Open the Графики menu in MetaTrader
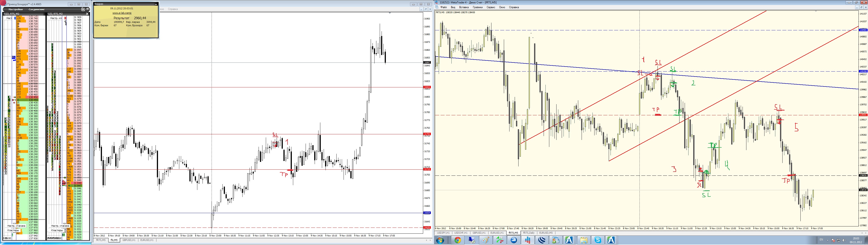This screenshot has width=868, height=245. coord(477,7)
